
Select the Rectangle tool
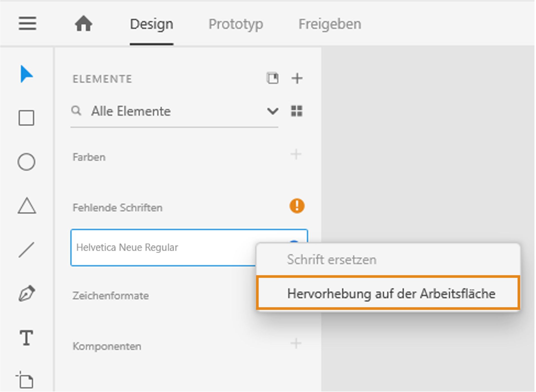pos(27,118)
